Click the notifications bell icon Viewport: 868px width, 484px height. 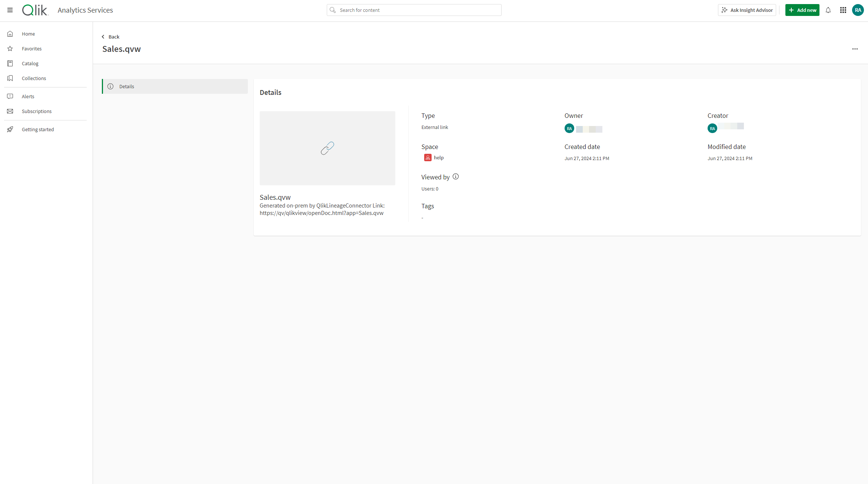coord(828,10)
